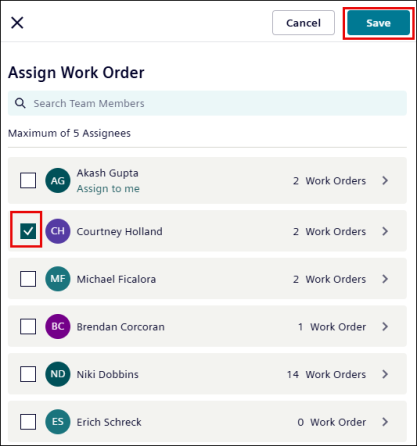Click Erich Schreck's ES avatar

pos(58,422)
